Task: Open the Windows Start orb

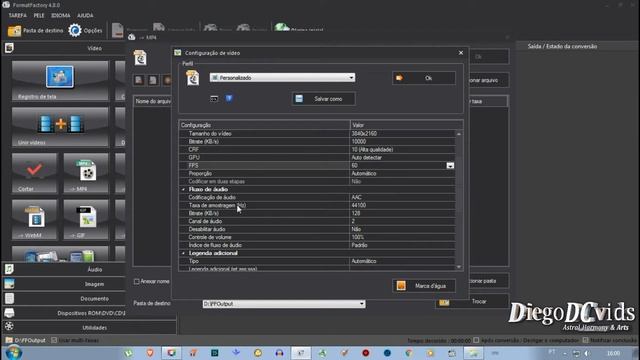Action: tap(13, 353)
